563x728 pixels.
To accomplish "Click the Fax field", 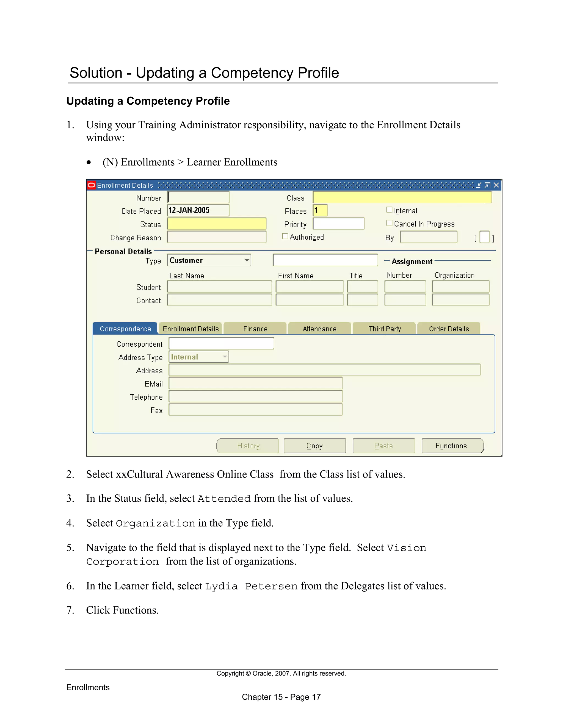I will pos(256,410).
